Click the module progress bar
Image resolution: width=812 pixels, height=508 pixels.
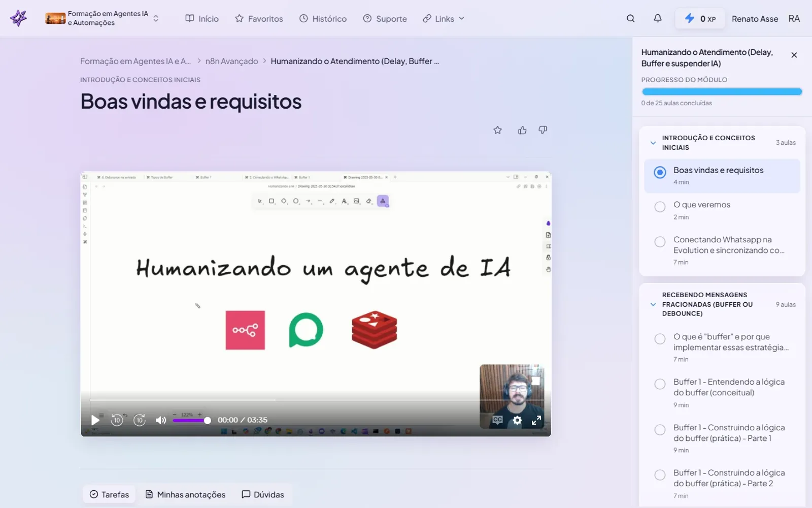722,92
